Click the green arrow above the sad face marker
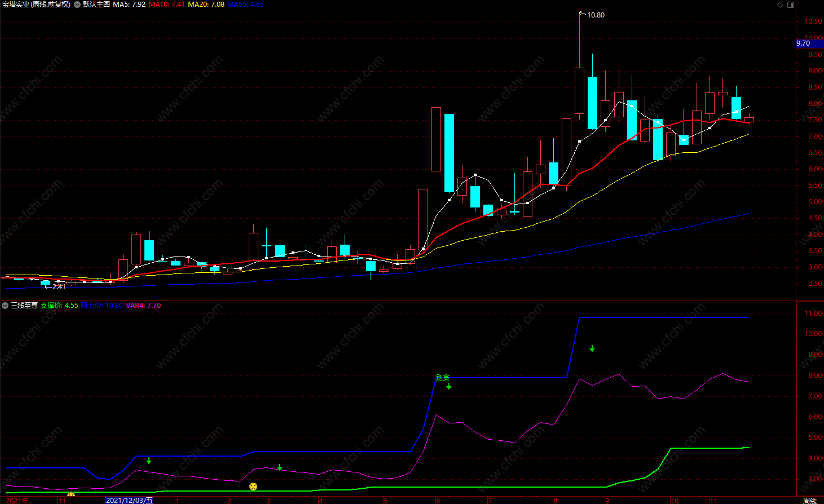 click(280, 467)
